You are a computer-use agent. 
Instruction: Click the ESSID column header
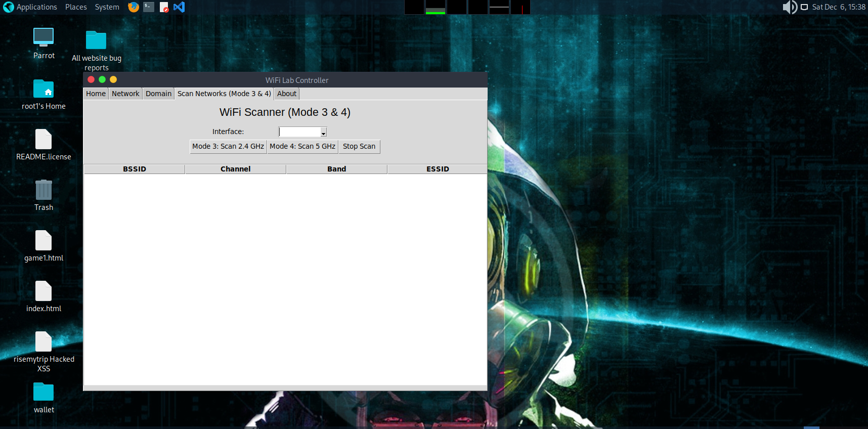click(x=438, y=169)
